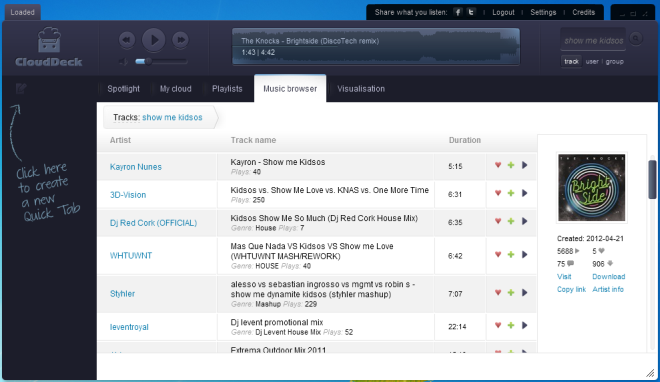Screen dimensions: 660x382
Task: Open artist WHTUWNT
Action: pos(131,255)
